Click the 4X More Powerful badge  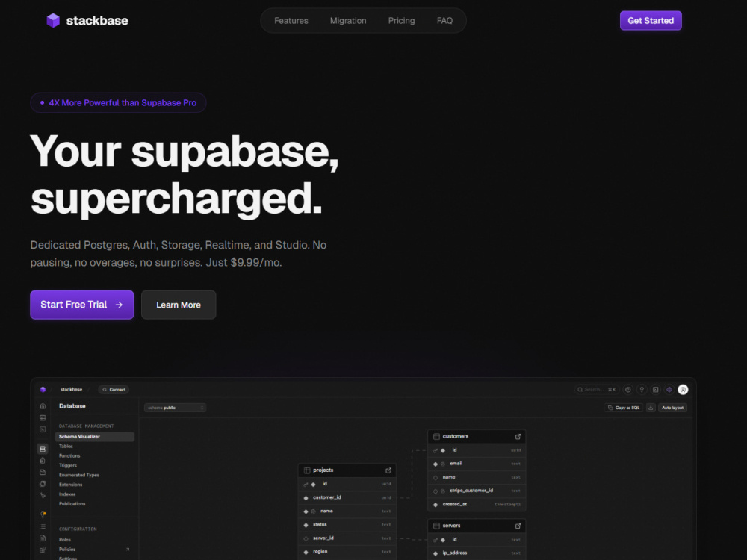pos(118,102)
